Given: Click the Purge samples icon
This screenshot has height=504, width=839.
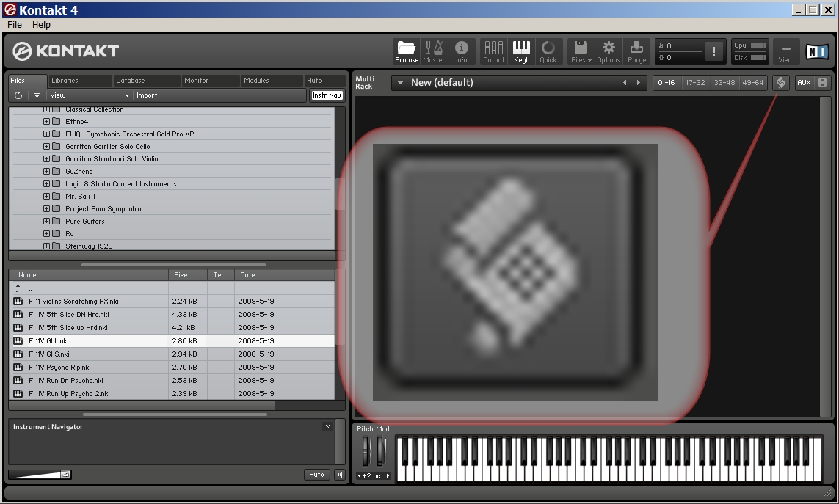Looking at the screenshot, I should click(x=636, y=52).
